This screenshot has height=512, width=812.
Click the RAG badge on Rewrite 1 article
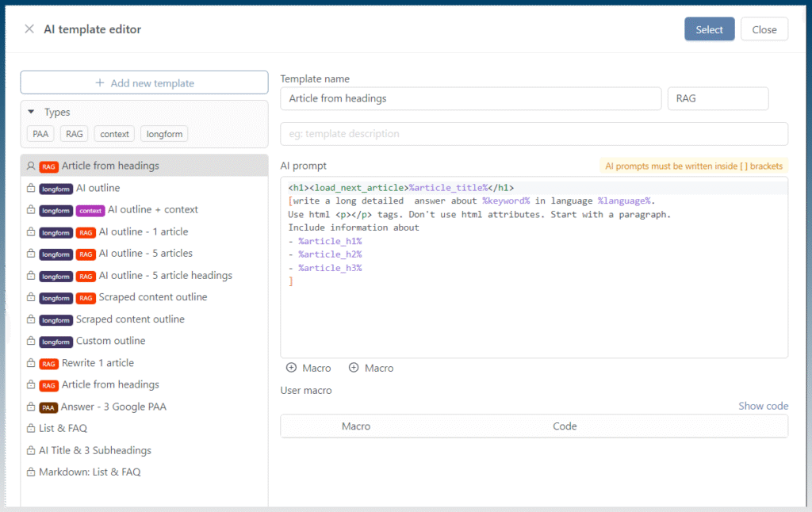coord(48,364)
